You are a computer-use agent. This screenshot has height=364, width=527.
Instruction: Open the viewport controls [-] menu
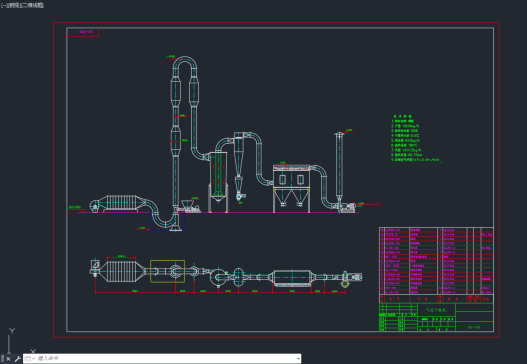click(x=4, y=5)
